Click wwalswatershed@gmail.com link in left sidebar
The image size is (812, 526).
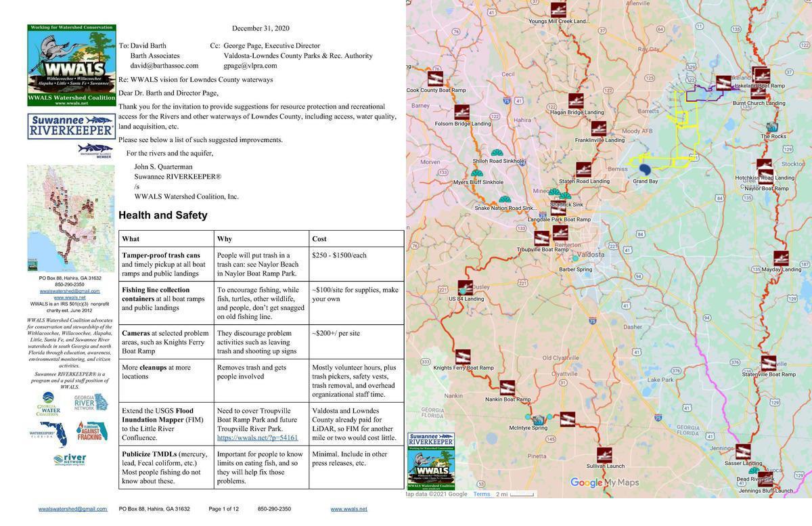[70, 291]
